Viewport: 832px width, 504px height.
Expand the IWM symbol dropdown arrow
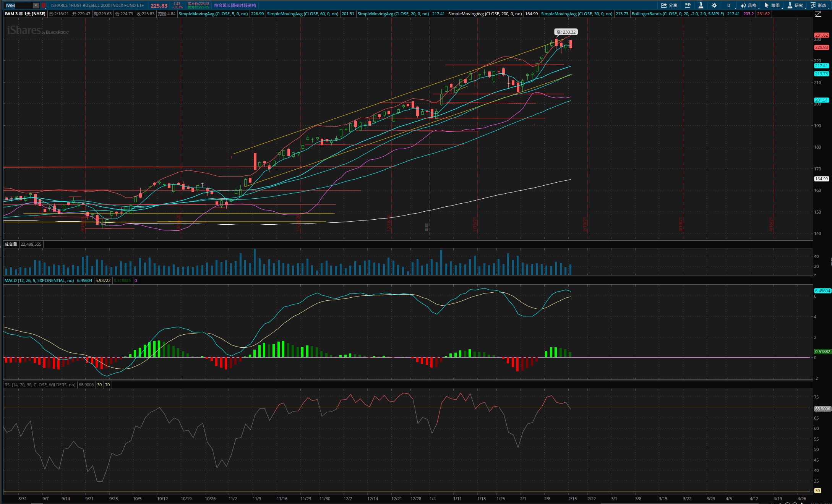tap(36, 5)
